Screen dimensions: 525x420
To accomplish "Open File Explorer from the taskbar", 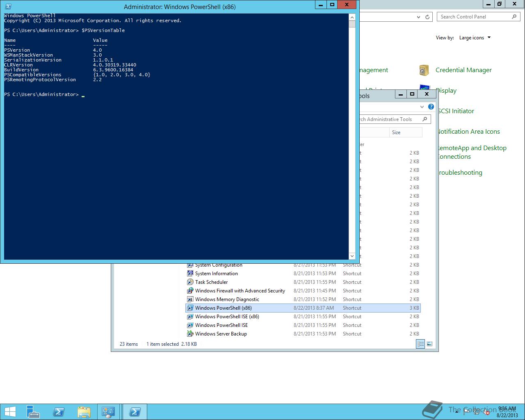I will point(84,411).
